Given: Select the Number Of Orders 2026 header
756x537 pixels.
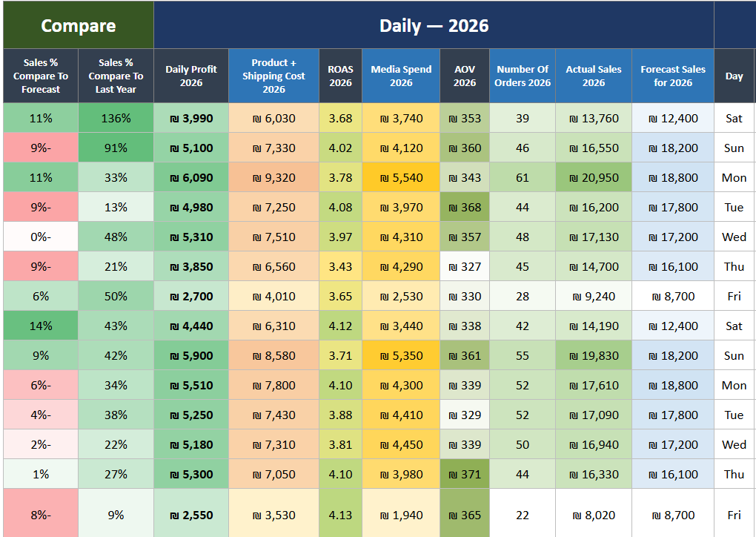Looking at the screenshot, I should (523, 76).
